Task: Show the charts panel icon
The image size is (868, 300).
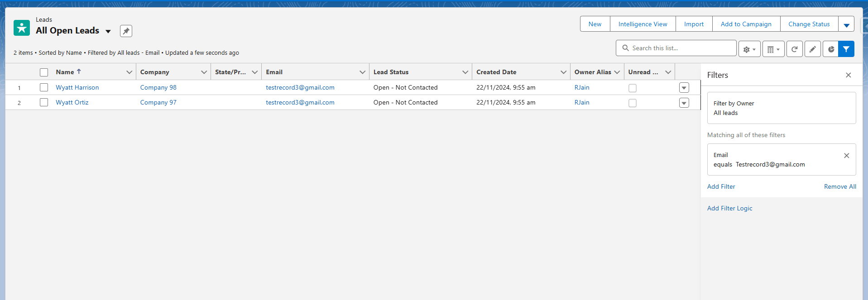Action: (x=830, y=49)
